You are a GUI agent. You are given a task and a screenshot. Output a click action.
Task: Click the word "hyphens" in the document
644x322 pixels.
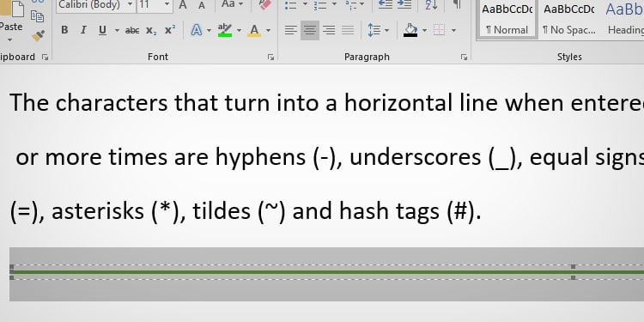tap(260, 157)
